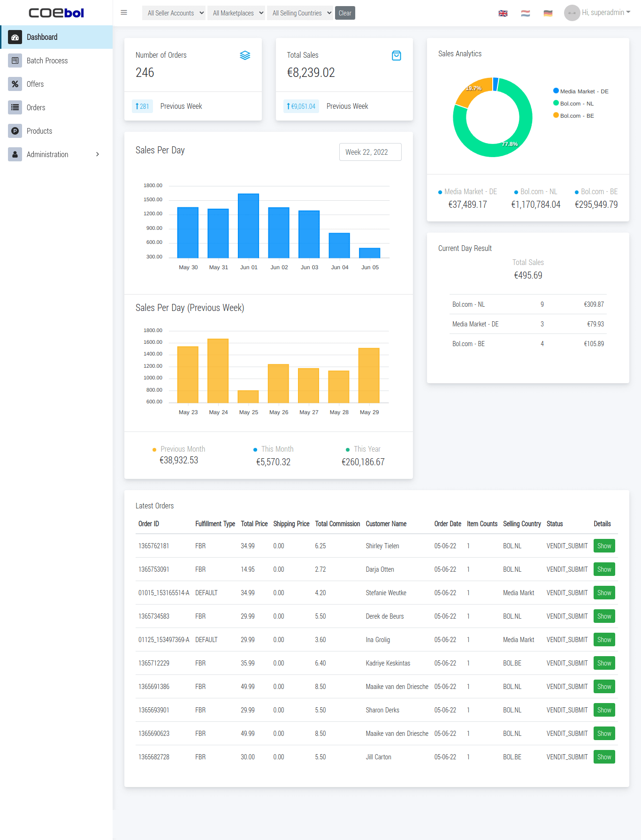Click customer name Jill Carton

click(x=379, y=757)
